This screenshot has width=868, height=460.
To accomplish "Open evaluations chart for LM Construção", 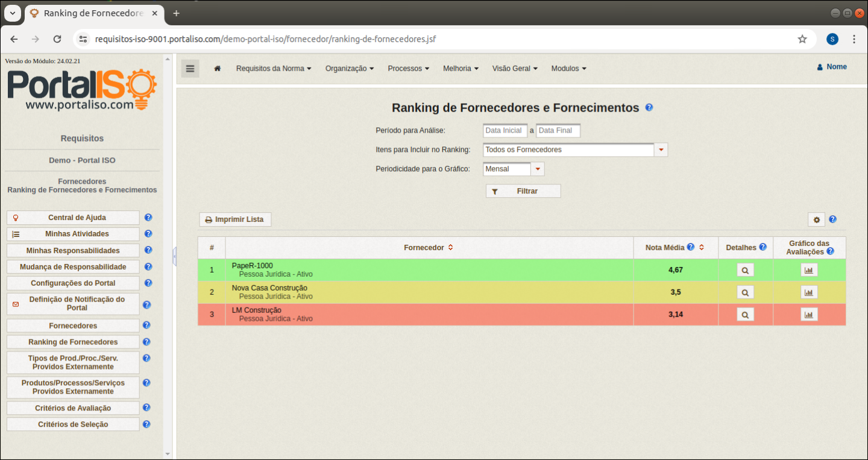I will [809, 315].
